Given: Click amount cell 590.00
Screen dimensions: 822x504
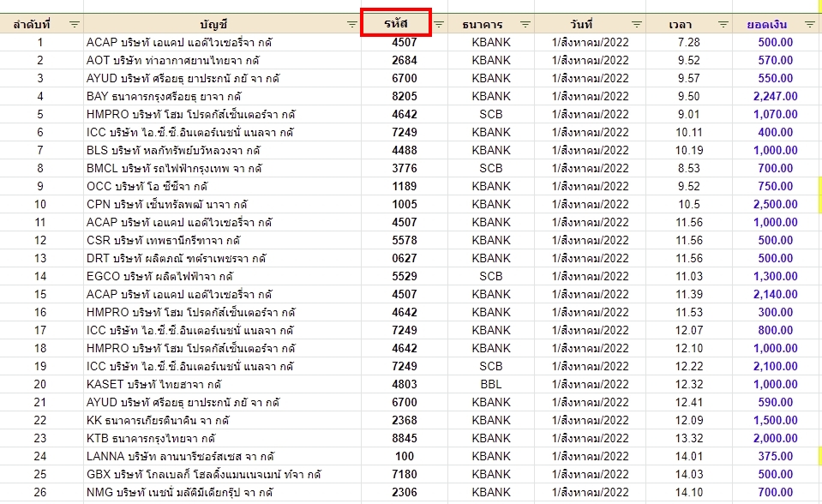Looking at the screenshot, I should tap(776, 402).
